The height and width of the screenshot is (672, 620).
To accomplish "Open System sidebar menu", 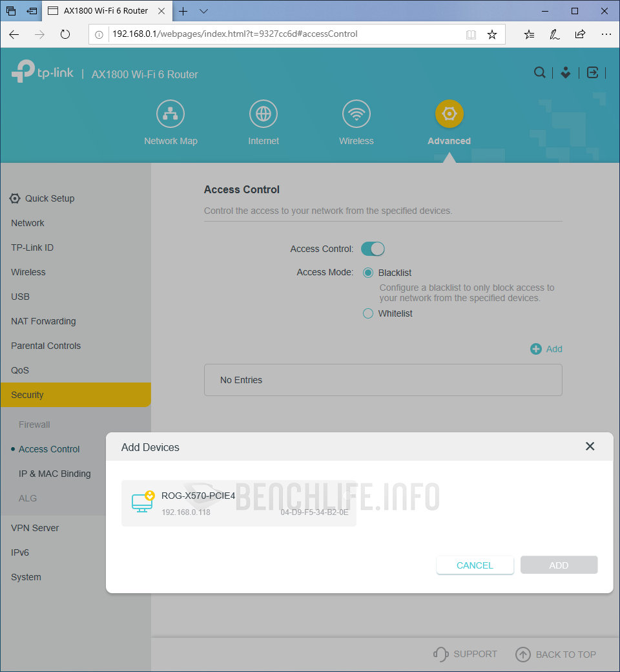I will pos(26,577).
